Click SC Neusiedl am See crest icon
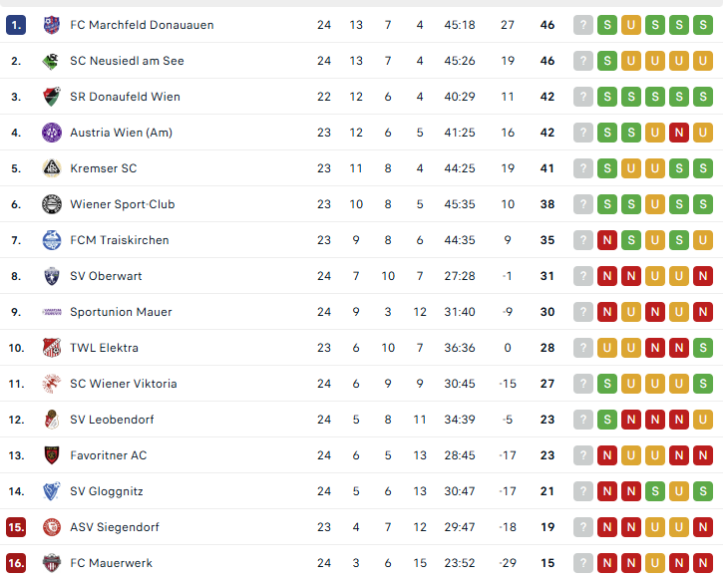728x578 pixels. tap(52, 61)
